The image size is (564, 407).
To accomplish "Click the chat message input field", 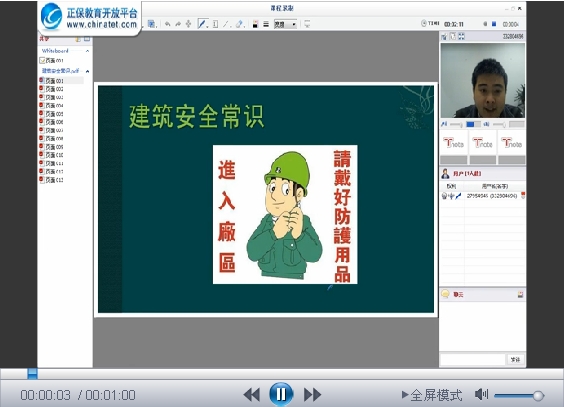I will (473, 359).
